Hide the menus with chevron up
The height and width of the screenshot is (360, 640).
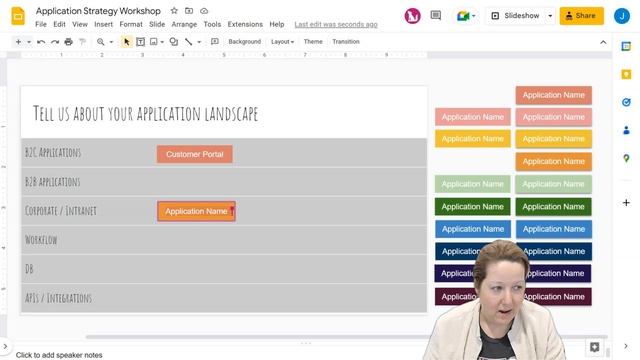pyautogui.click(x=603, y=42)
